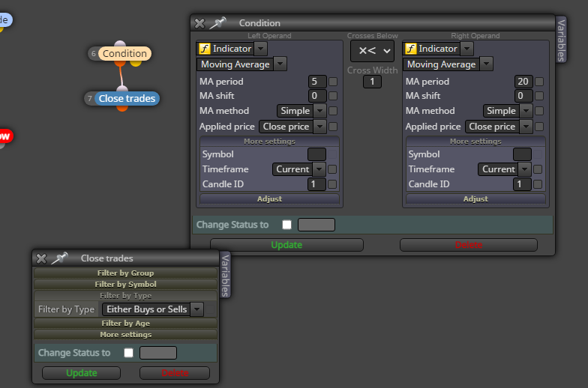Click Delete in the Condition panel
This screenshot has width=588, height=388.
pyautogui.click(x=469, y=245)
